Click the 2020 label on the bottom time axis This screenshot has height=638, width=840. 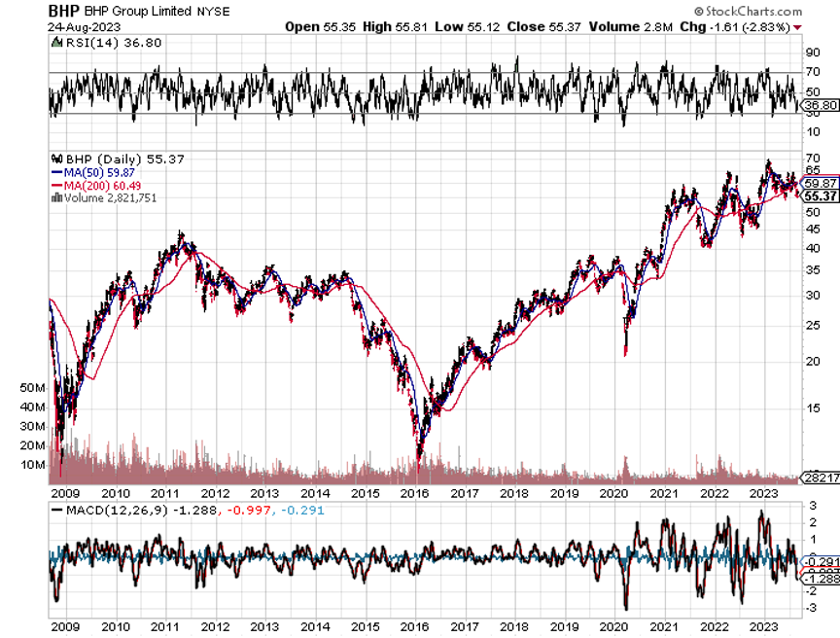click(614, 627)
